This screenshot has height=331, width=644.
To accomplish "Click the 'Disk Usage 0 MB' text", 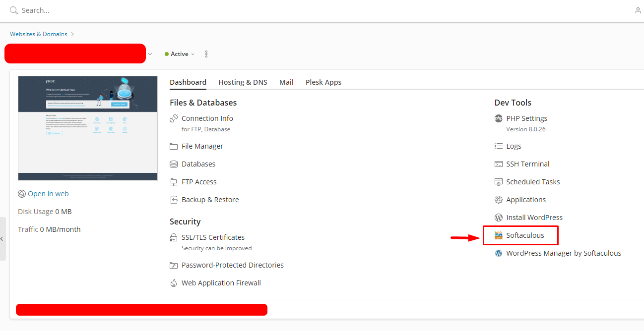I will pyautogui.click(x=45, y=212).
